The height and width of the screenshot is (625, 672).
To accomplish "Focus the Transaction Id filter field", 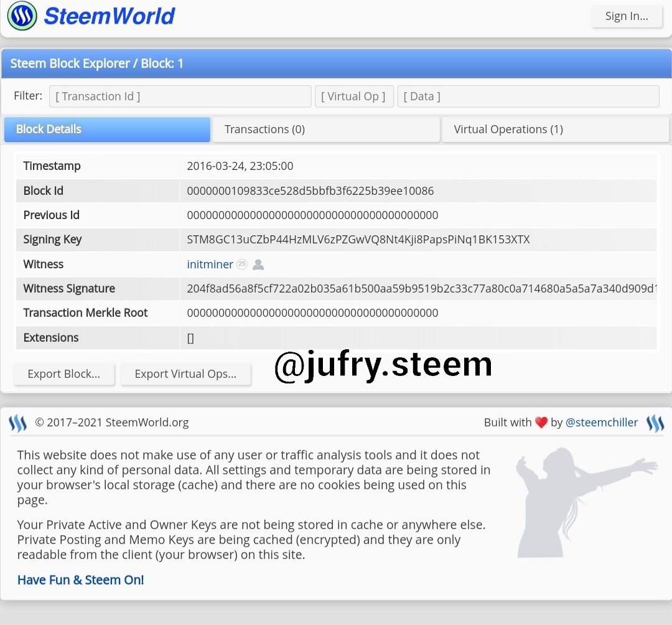I will (x=180, y=96).
